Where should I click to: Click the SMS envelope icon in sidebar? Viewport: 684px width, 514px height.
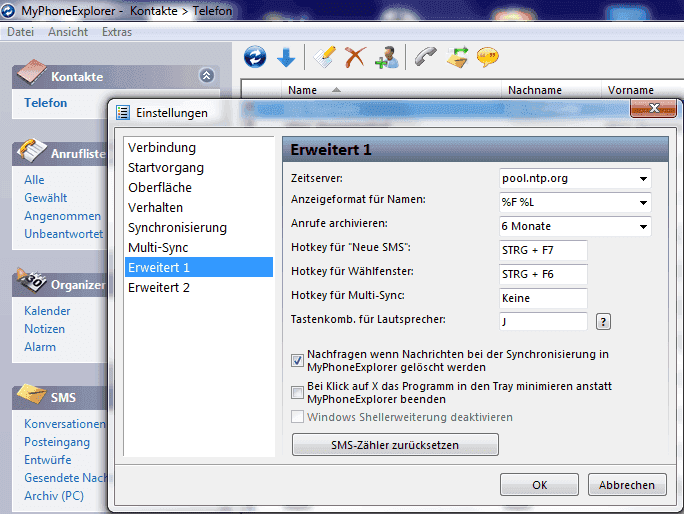pos(31,394)
